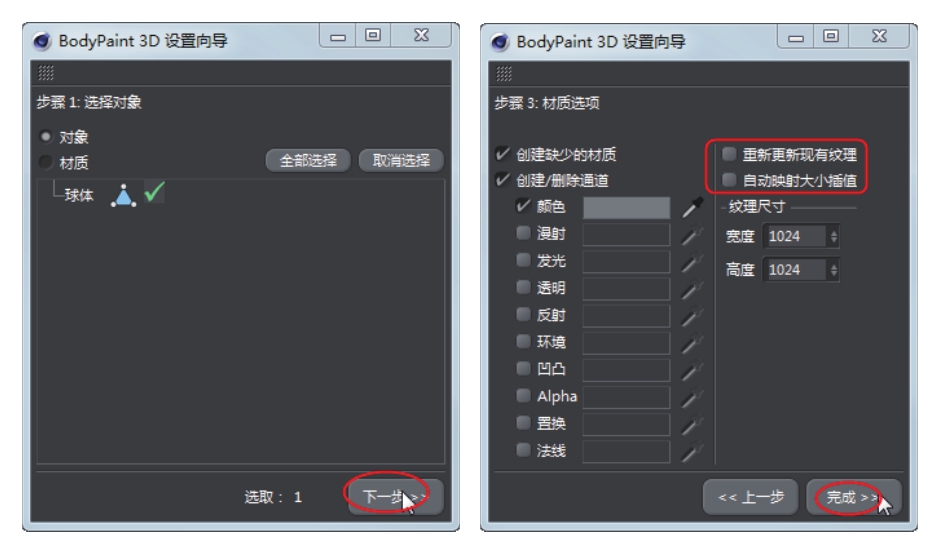Click the eyedropper icon in the Alpha row

(x=692, y=397)
